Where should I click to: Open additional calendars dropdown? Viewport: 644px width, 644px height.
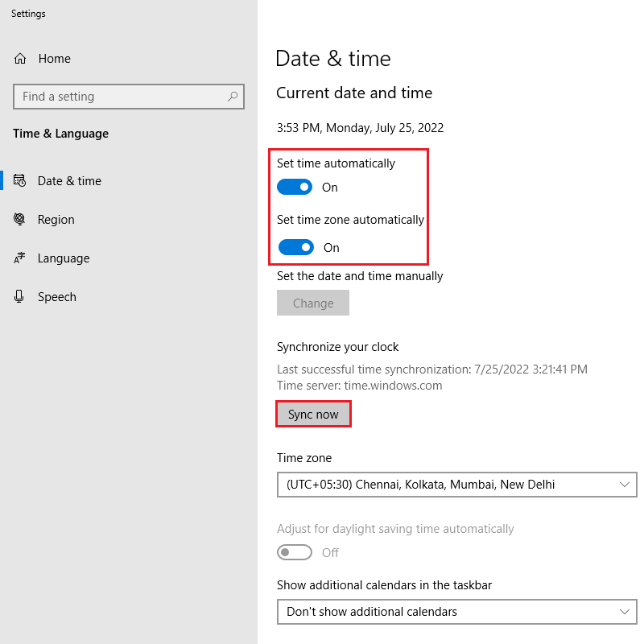(x=456, y=612)
